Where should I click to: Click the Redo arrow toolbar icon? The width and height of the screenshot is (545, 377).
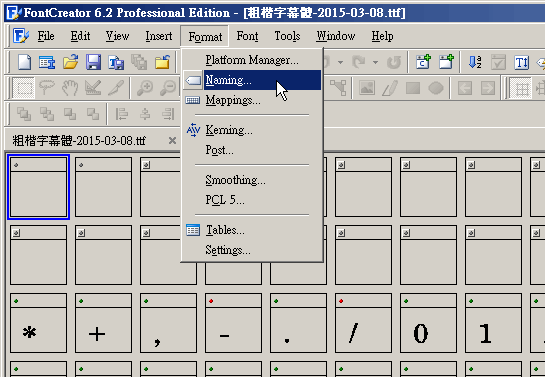tap(359, 63)
